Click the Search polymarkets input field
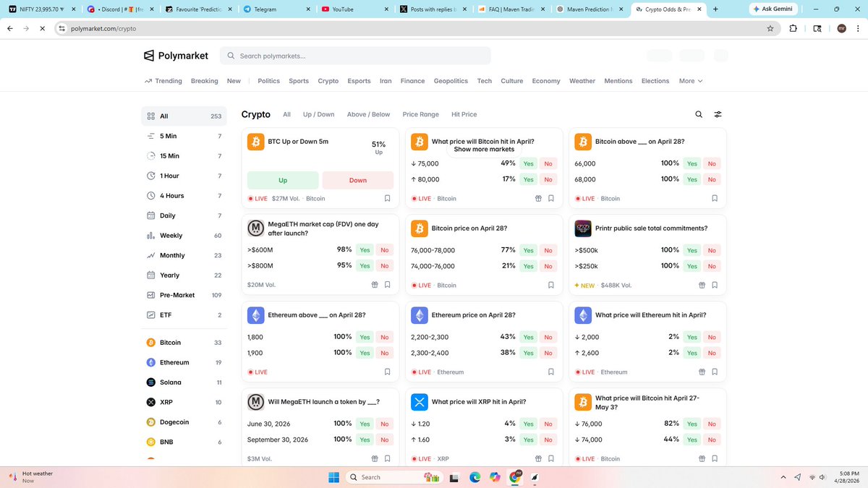 click(x=355, y=56)
